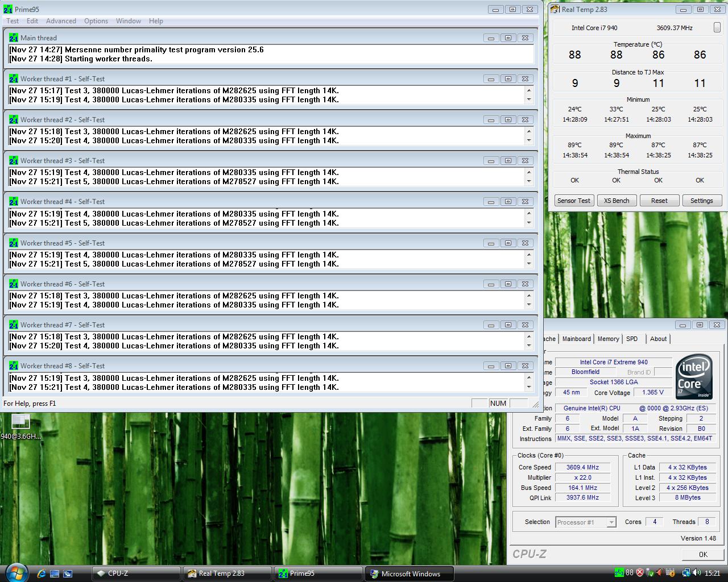Click the Level 3 8 MBytes cache value

coord(688,497)
